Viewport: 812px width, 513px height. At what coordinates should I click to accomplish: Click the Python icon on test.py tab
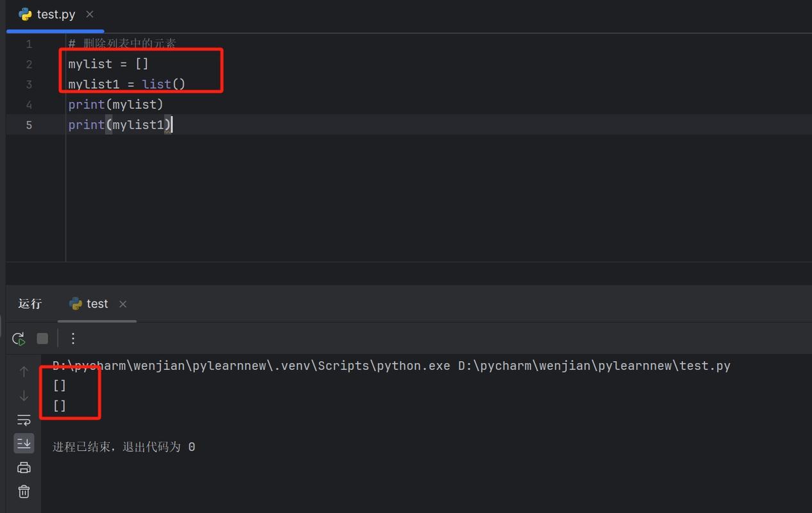[26, 14]
